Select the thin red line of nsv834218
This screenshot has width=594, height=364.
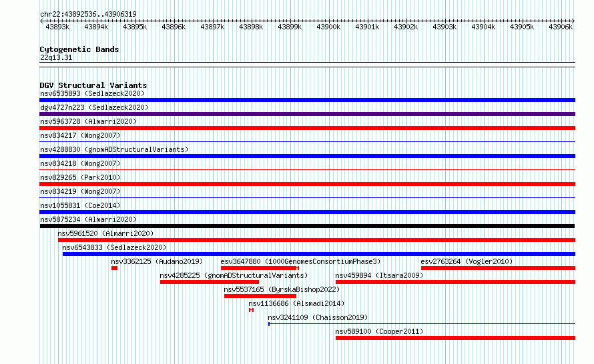pyautogui.click(x=307, y=170)
